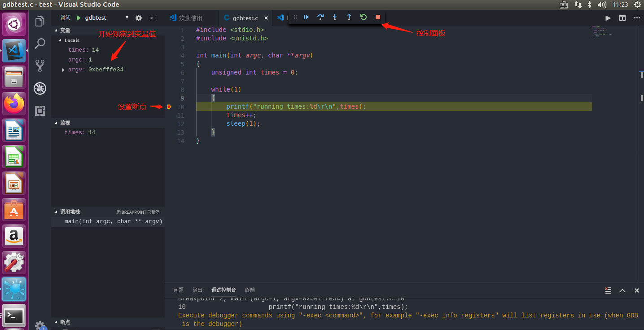Image resolution: width=644 pixels, height=330 pixels.
Task: Start debugging with green play arrow
Action: tap(79, 18)
